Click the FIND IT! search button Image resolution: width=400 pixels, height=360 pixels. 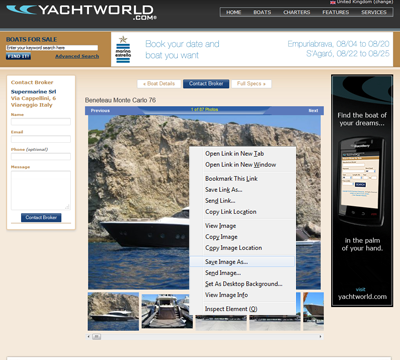pyautogui.click(x=18, y=56)
